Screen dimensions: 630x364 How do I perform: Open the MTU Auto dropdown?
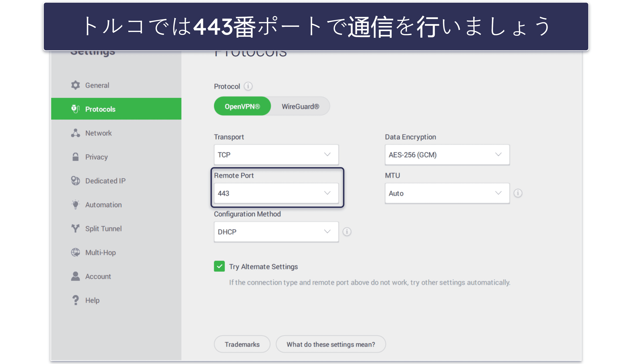click(447, 193)
